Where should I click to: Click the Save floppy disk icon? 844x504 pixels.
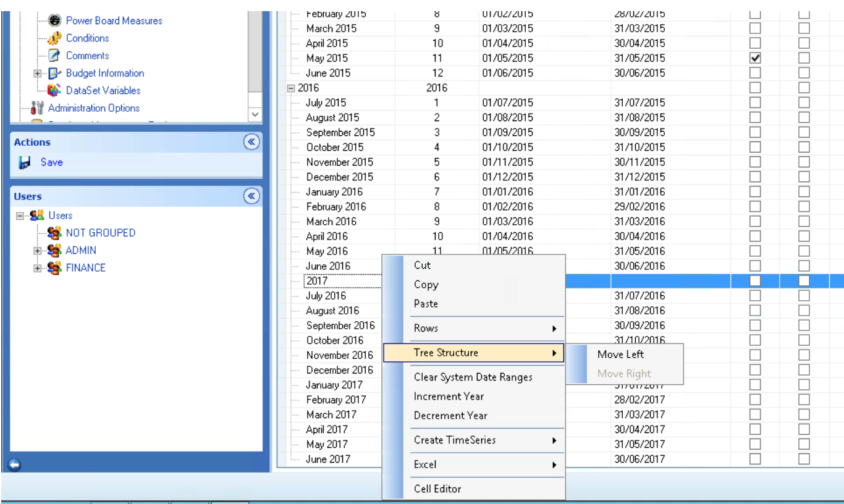[x=25, y=163]
